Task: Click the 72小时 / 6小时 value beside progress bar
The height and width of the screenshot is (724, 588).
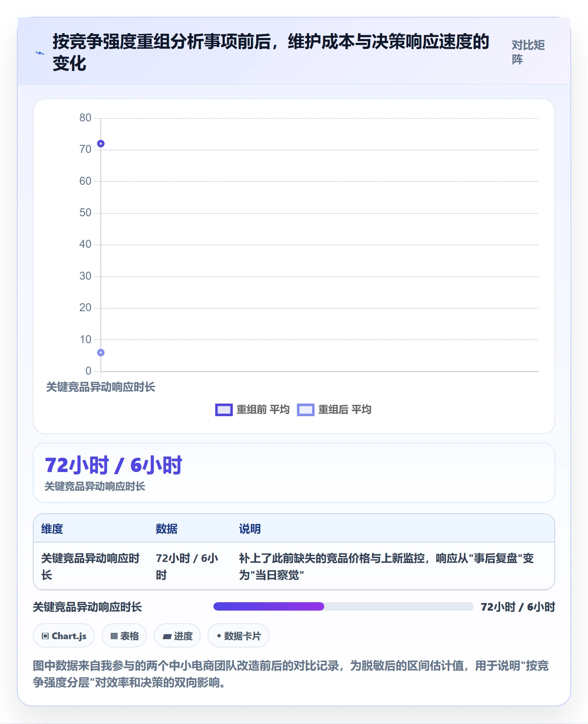Action: click(x=518, y=607)
